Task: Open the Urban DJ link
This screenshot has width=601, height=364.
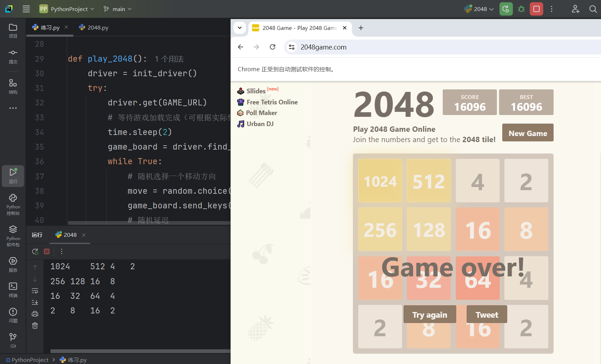Action: coord(260,124)
